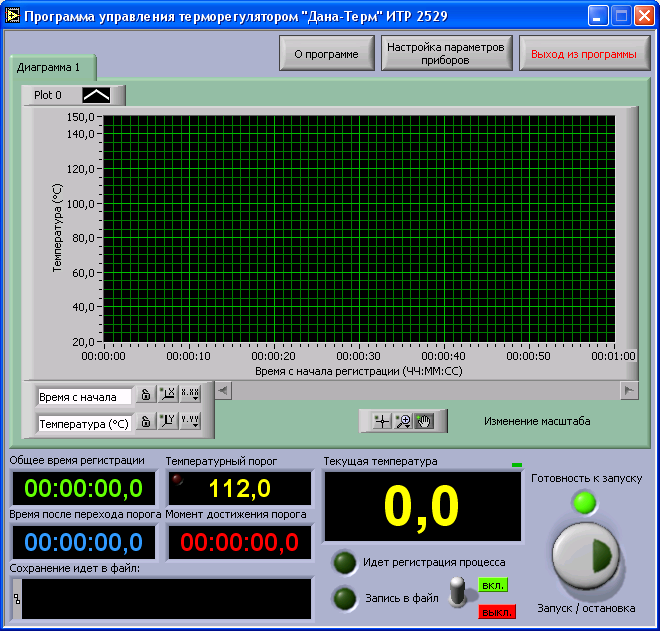This screenshot has width=660, height=631.
Task: Click the green Готовность к запуску indicator
Action: 584,501
